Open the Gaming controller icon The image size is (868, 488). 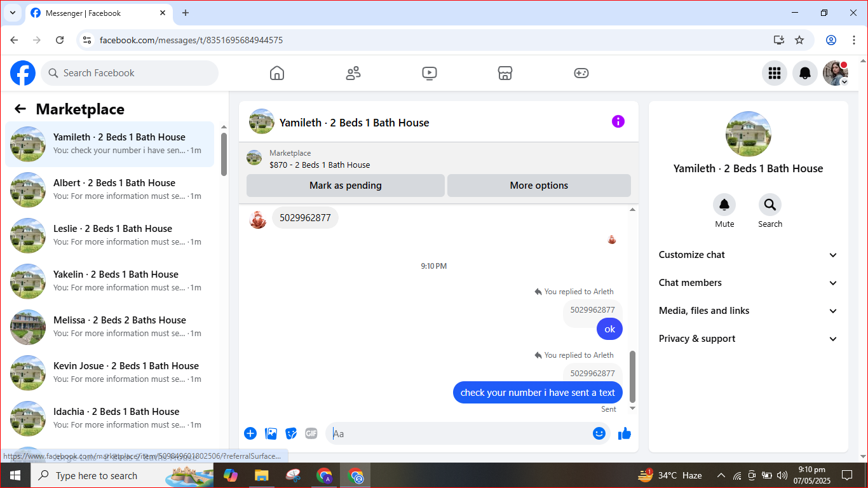pyautogui.click(x=581, y=73)
